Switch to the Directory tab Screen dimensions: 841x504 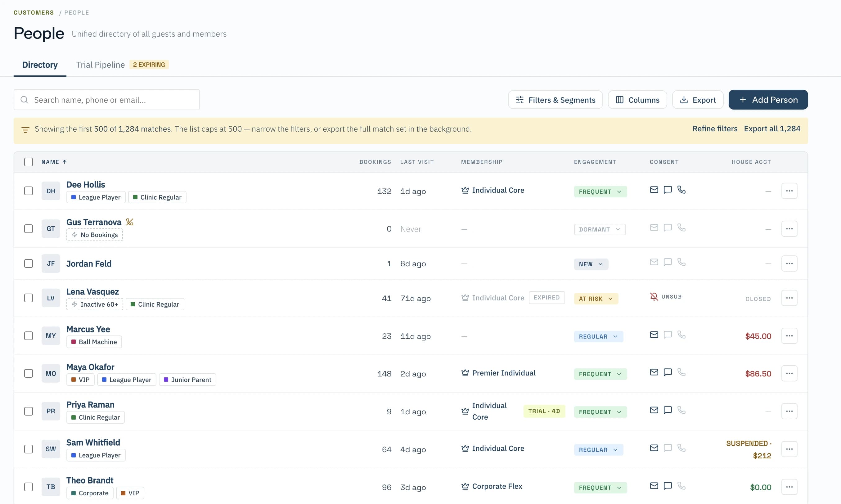point(40,65)
